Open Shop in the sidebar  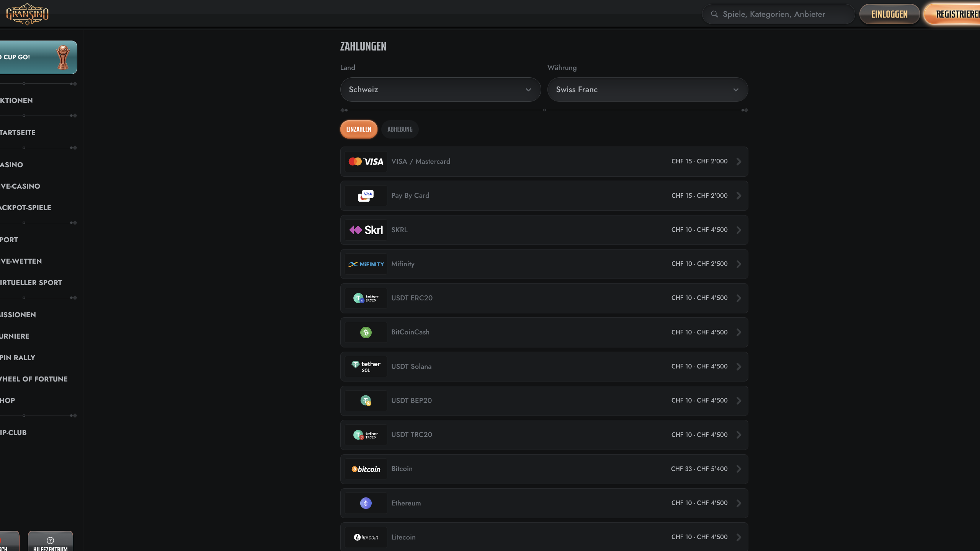pos(8,401)
